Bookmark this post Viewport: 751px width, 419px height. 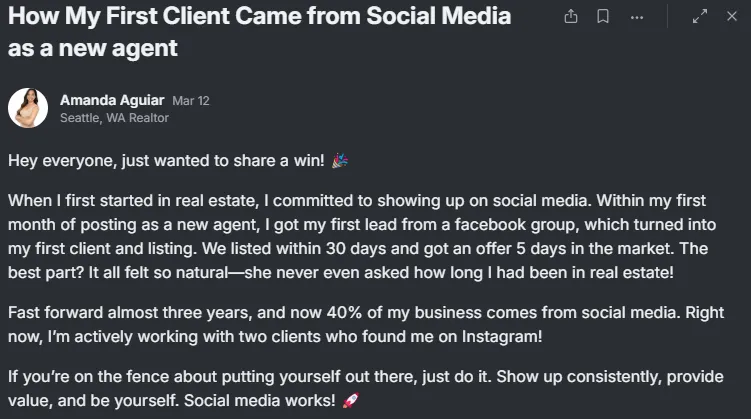pos(603,17)
